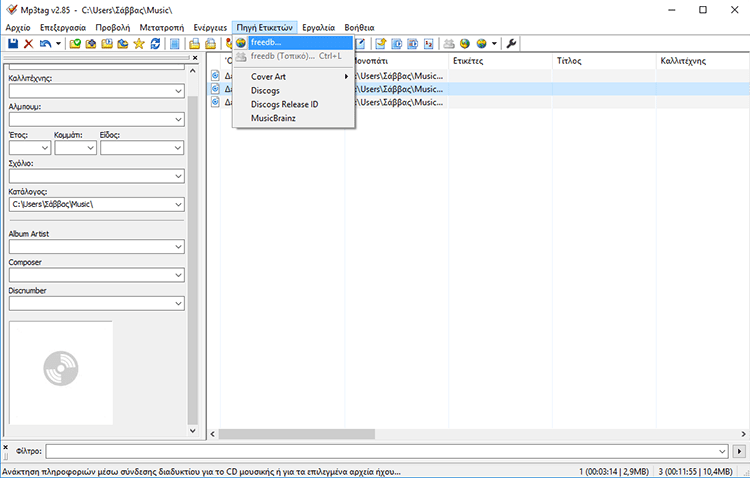Viewport: 750px width, 478px height.
Task: Expand the tag sources toolbar dropdown arrow
Action: click(494, 44)
